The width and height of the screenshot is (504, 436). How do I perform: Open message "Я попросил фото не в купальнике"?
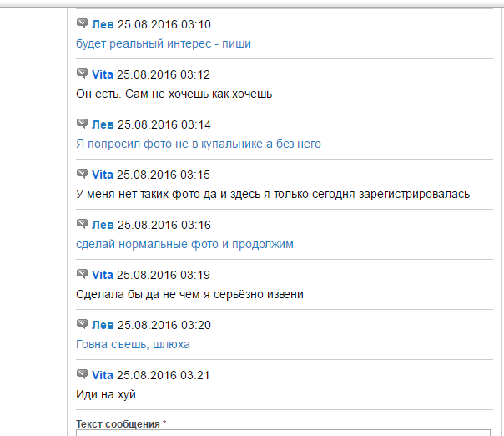pos(198,144)
